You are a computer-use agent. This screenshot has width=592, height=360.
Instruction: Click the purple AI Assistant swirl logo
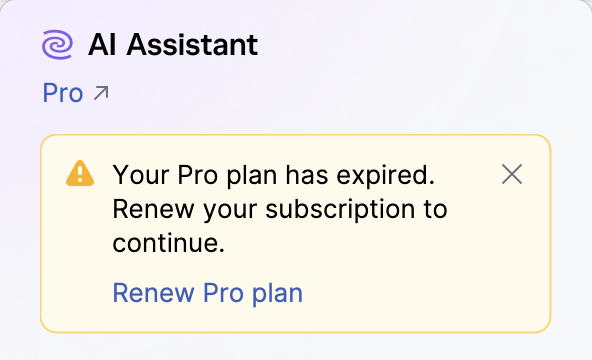[x=57, y=45]
